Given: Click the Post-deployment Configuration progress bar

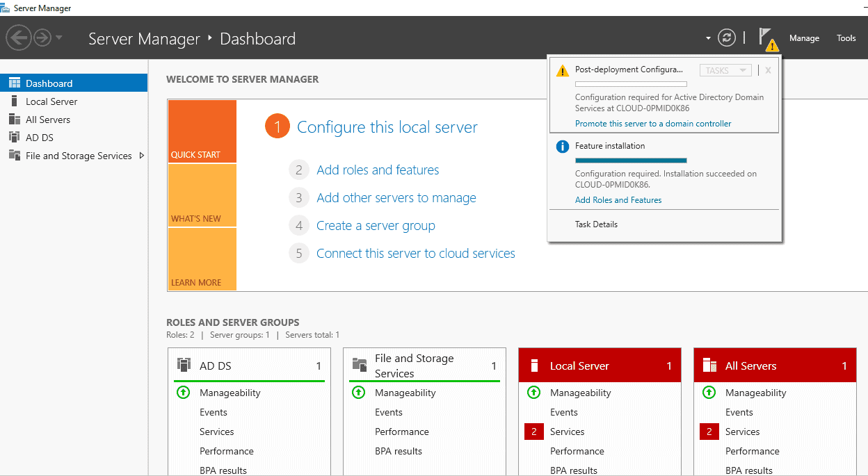Looking at the screenshot, I should pos(631,84).
